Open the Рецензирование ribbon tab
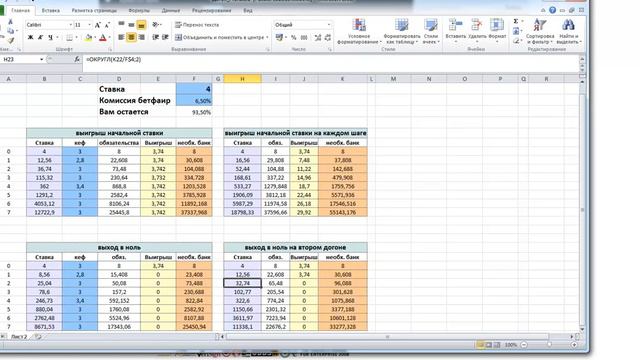Viewport: 640px width, 360px height. (211, 11)
